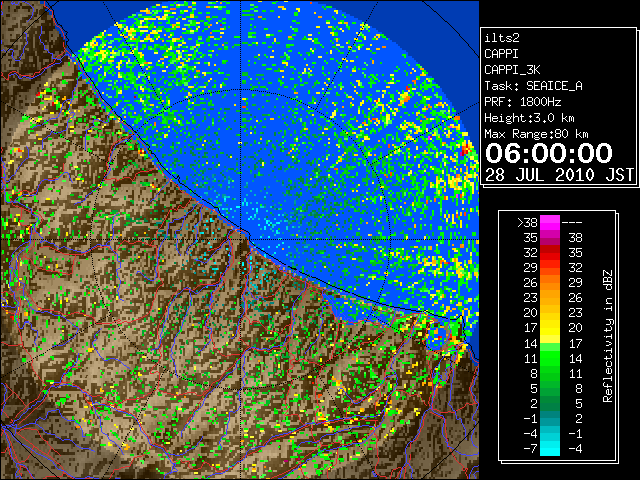
Task: Click the 06:00:00 timestamp
Action: tap(549, 153)
